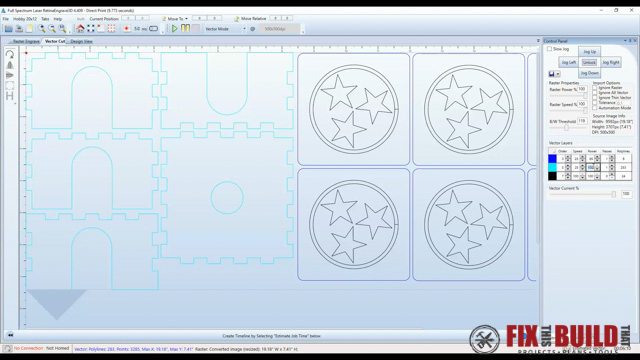640x360 pixels.
Task: Open the 500x500dpi resolution dropdown
Action: [280, 29]
